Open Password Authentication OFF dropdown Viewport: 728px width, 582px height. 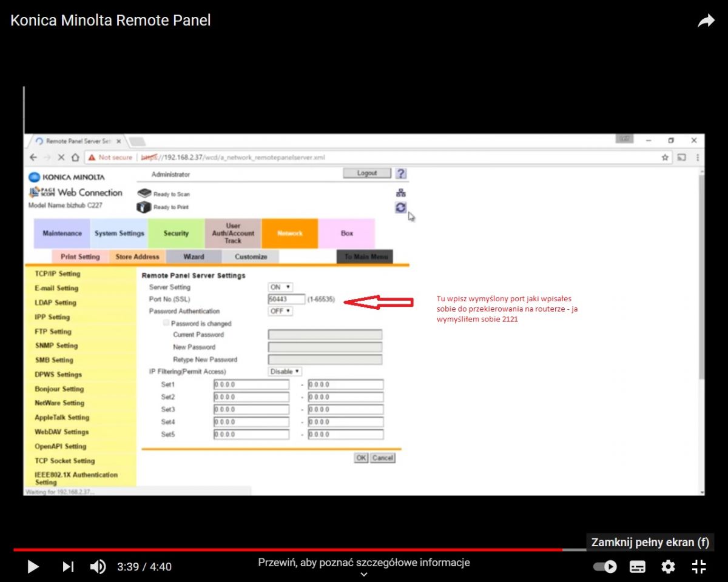pos(280,311)
